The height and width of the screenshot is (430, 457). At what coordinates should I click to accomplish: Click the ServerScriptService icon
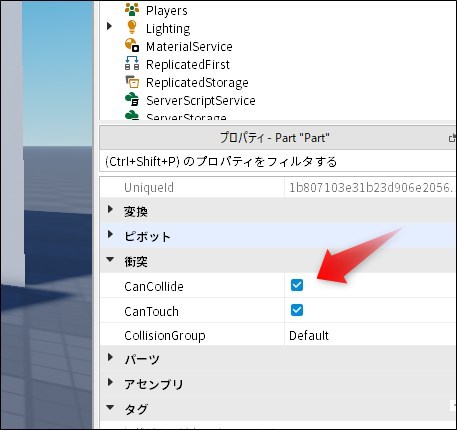click(132, 100)
